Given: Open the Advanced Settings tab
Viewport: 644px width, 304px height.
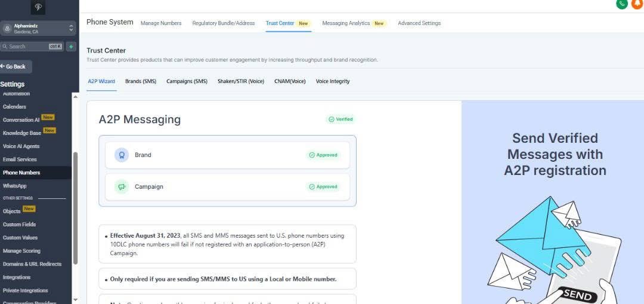Looking at the screenshot, I should pyautogui.click(x=419, y=23).
